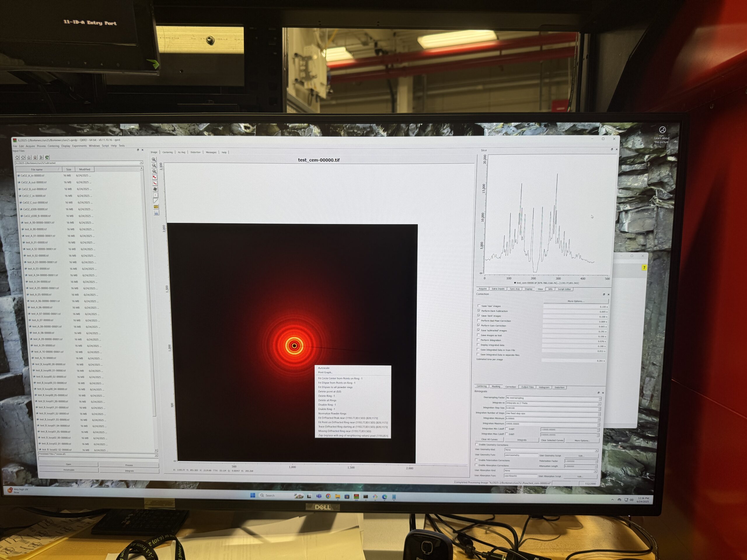Click the zoom in magnifier tool

coord(154,160)
